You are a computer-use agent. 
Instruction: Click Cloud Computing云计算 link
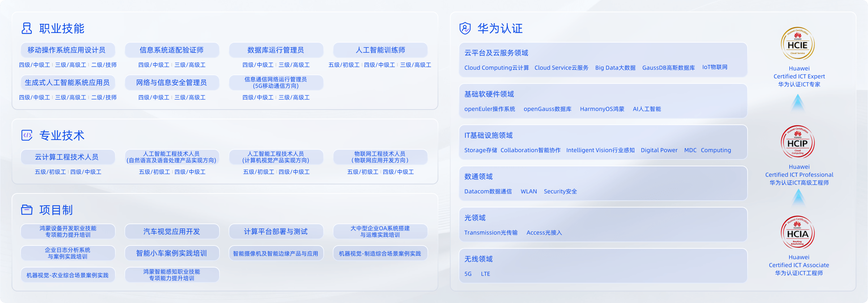pyautogui.click(x=496, y=68)
